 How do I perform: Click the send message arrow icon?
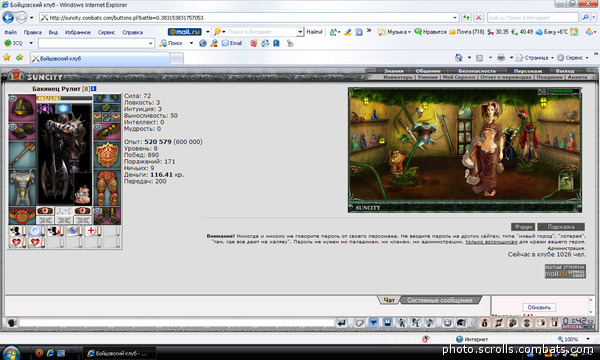coord(342,323)
